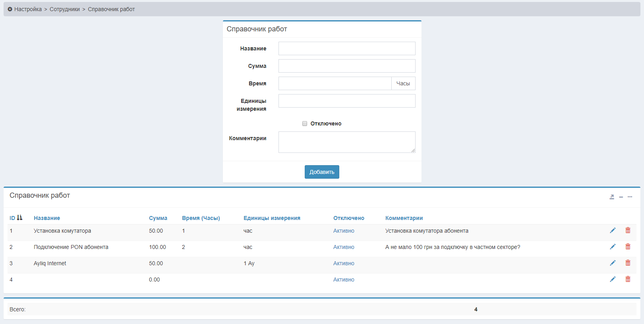Sort the table by Сумма column header
Screen dimensions: 644x324
158,218
